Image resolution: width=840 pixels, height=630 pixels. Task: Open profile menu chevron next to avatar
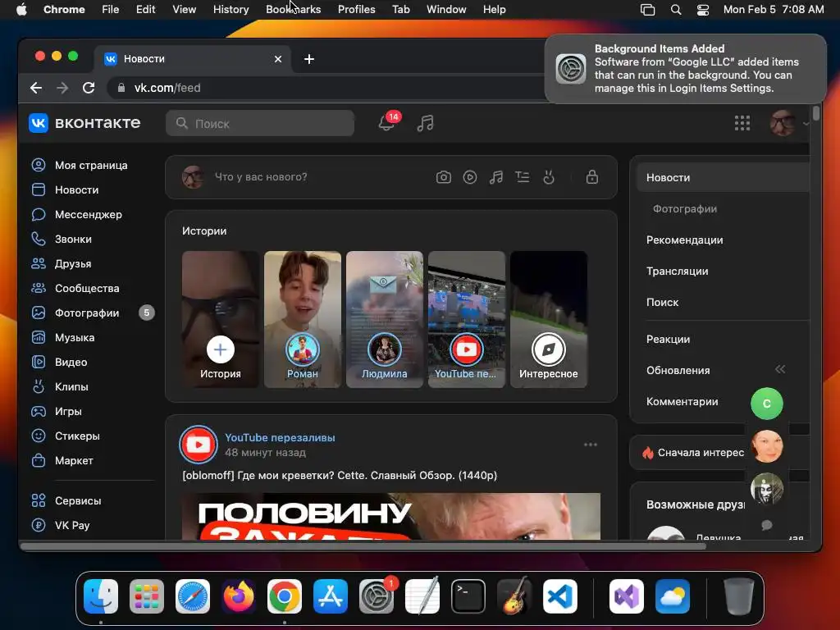tap(806, 124)
